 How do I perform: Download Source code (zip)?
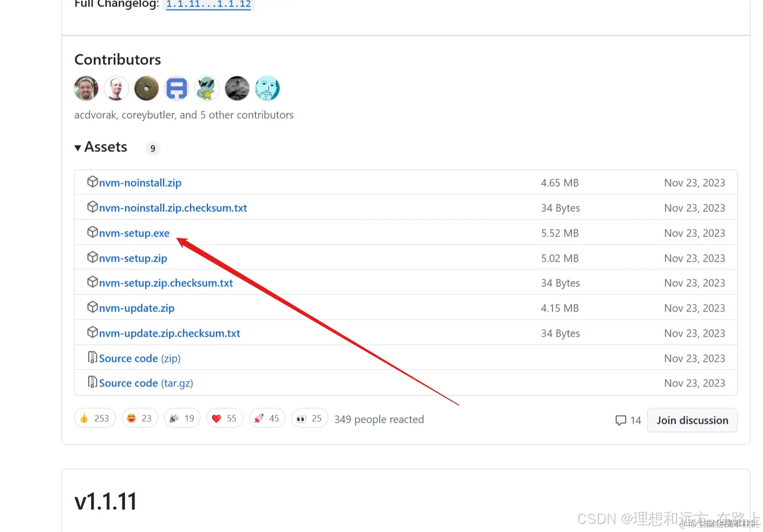click(140, 358)
